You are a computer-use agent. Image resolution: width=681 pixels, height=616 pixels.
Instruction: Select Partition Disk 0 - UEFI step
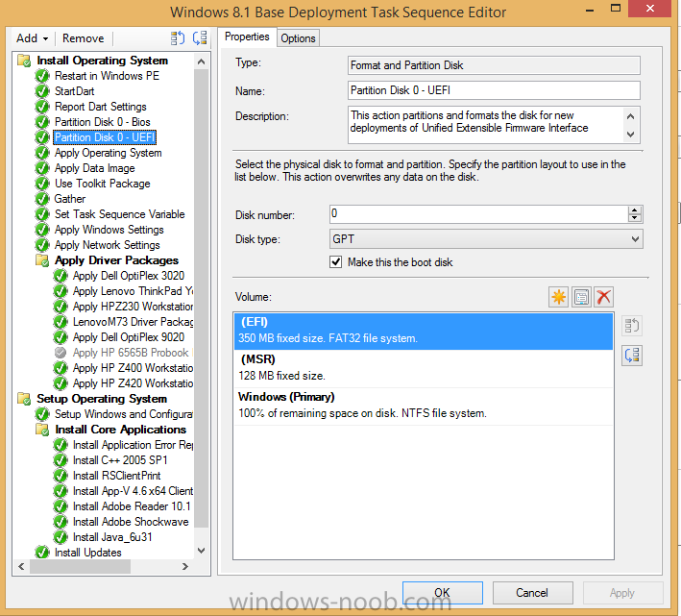pos(105,137)
